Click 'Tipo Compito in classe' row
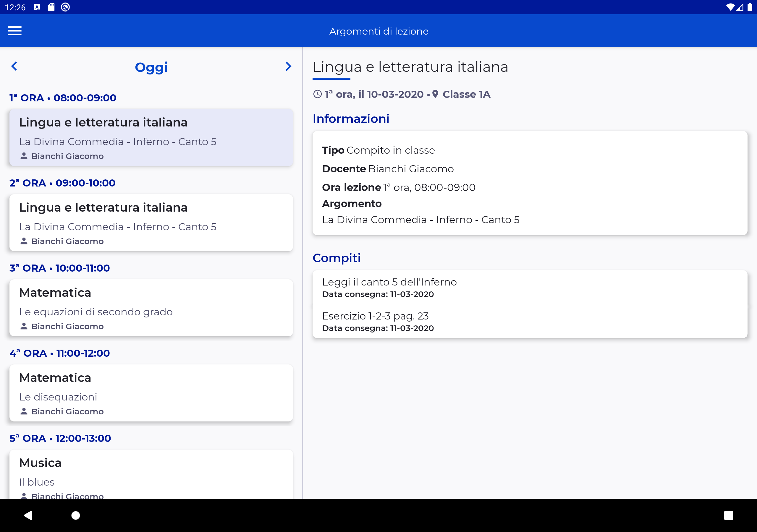The image size is (757, 532). tap(378, 150)
